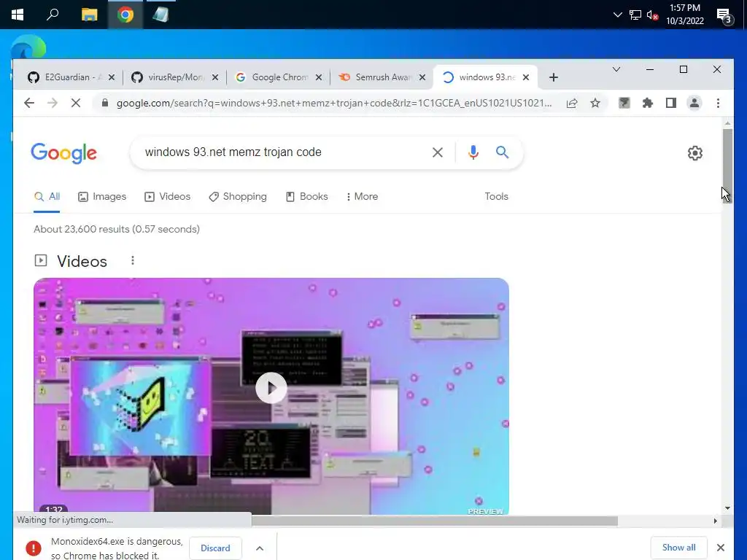Open the pinned extension icon
This screenshot has width=747, height=560.
(x=624, y=103)
